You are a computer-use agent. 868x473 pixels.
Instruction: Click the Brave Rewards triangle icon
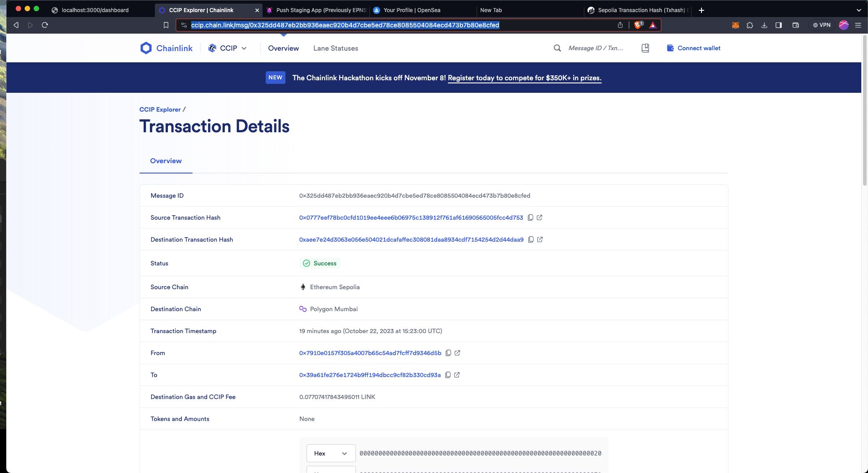click(x=653, y=25)
